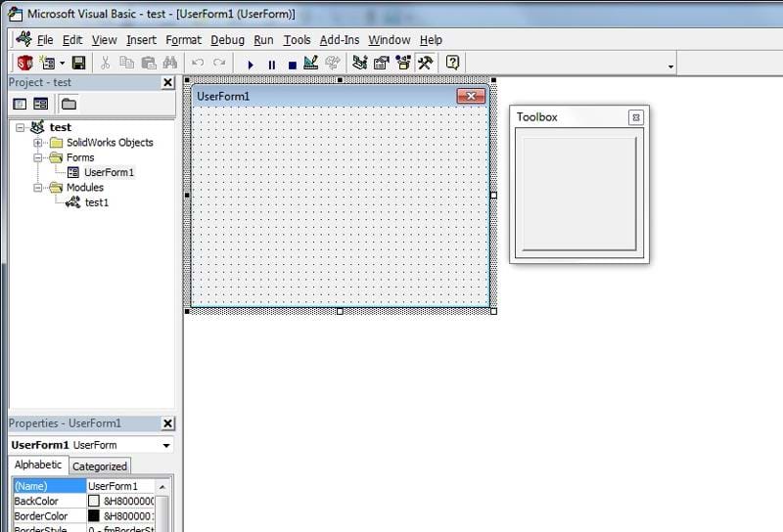783x532 pixels.
Task: Click the Help question mark icon
Action: (452, 64)
